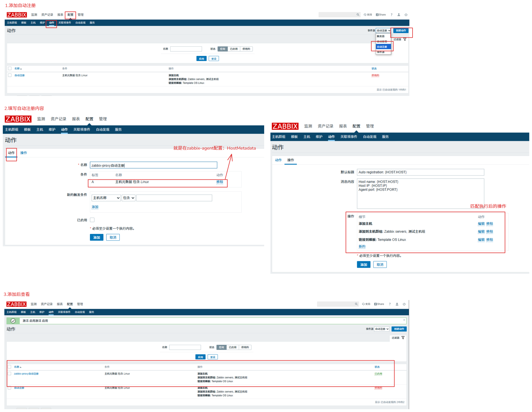Click the 消息内容 message text area
The width and height of the screenshot is (532, 412).
point(420,193)
